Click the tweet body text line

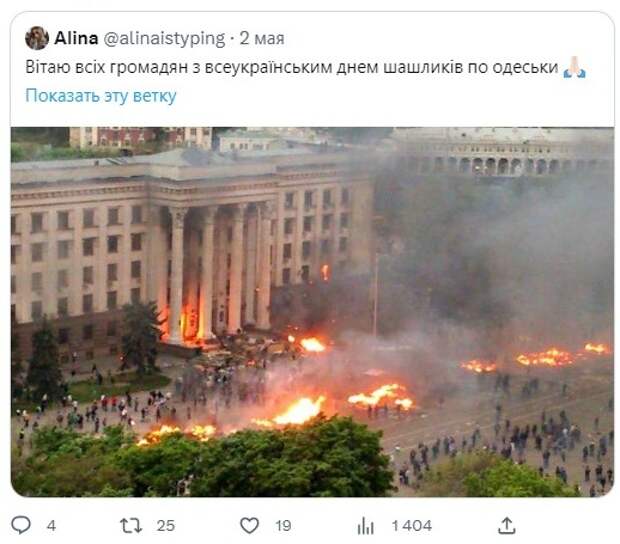[x=292, y=67]
